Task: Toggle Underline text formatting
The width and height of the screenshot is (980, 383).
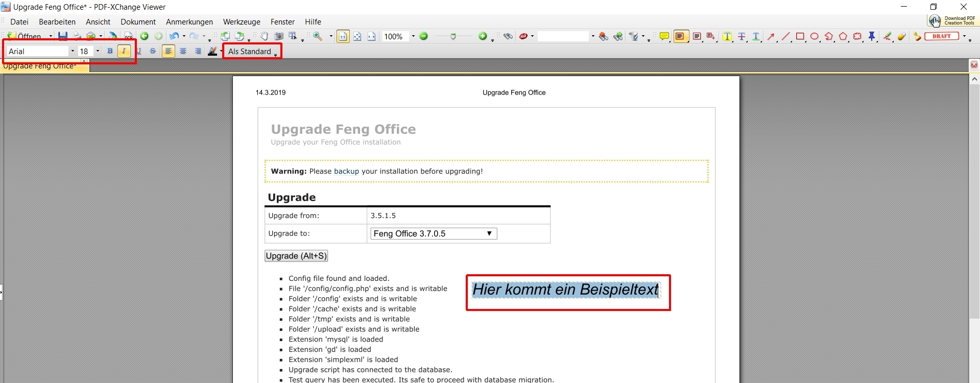Action: [139, 51]
